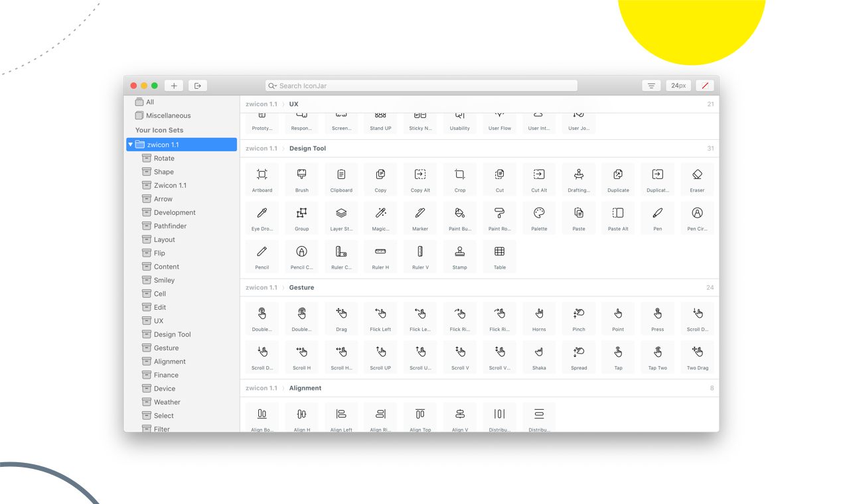Viewport: 843px width, 504px height.
Task: Select the Crop icon
Action: (x=460, y=179)
